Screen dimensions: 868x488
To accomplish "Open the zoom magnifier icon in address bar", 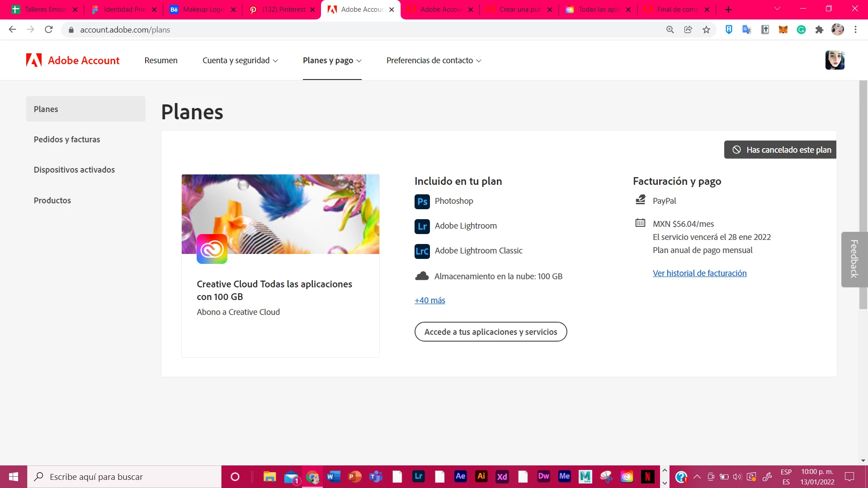I will pyautogui.click(x=670, y=30).
